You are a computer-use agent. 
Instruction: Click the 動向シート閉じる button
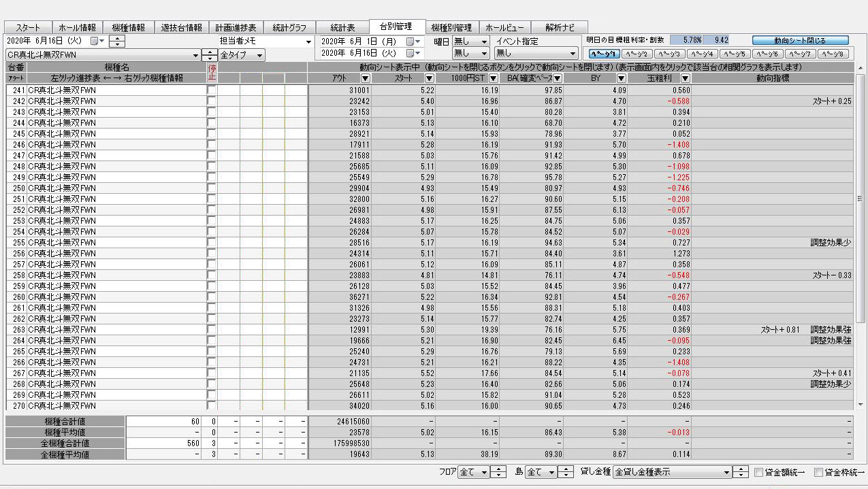[x=800, y=41]
